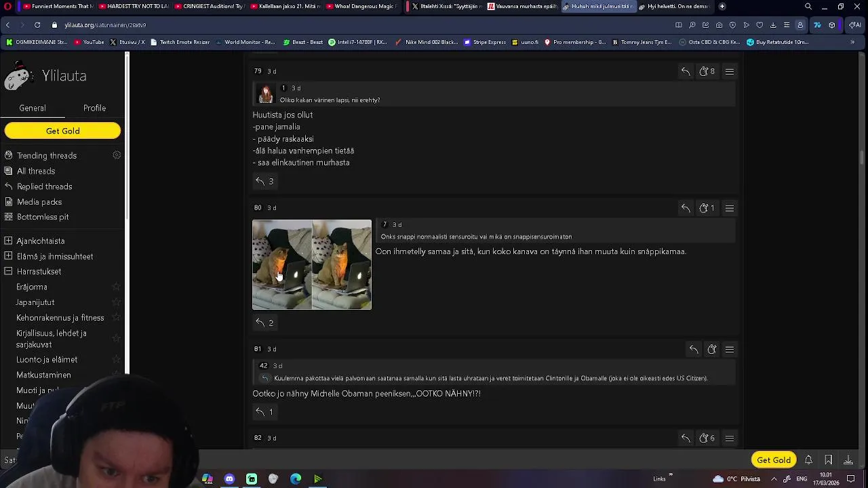Switch to the Profile tab
Image resolution: width=868 pixels, height=488 pixels.
click(x=94, y=108)
